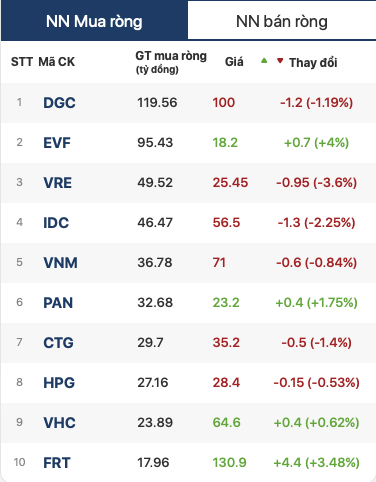Open the IDC stock ticker link
376x482 pixels.
(x=56, y=223)
